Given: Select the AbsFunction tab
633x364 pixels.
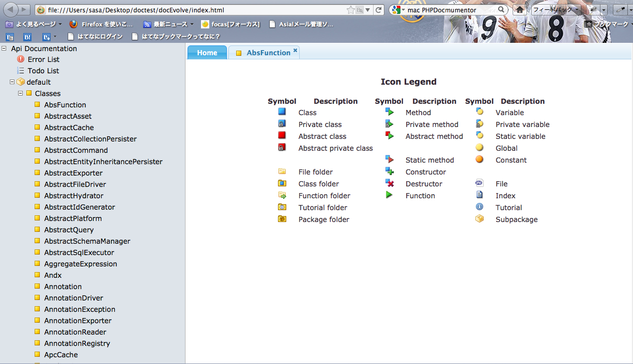Looking at the screenshot, I should click(x=268, y=53).
